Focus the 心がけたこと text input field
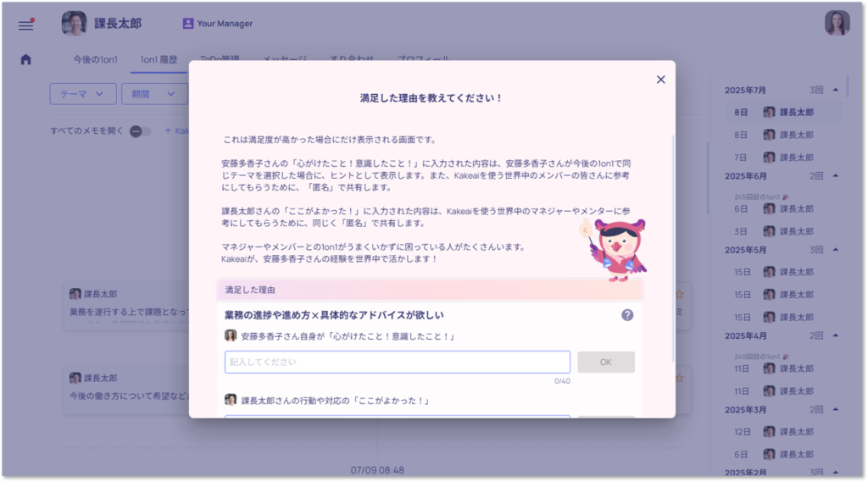Viewport: 868px width, 482px height. pos(397,362)
